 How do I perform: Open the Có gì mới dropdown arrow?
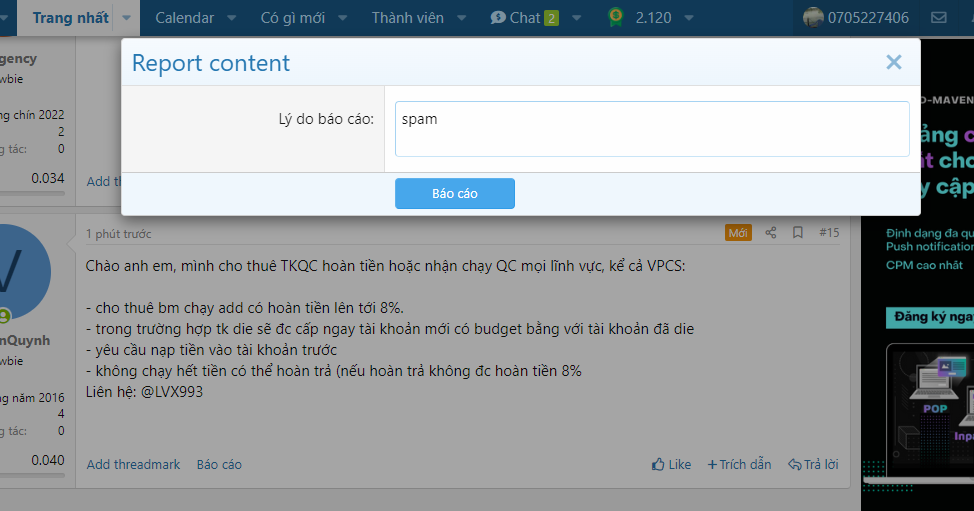pos(342,17)
